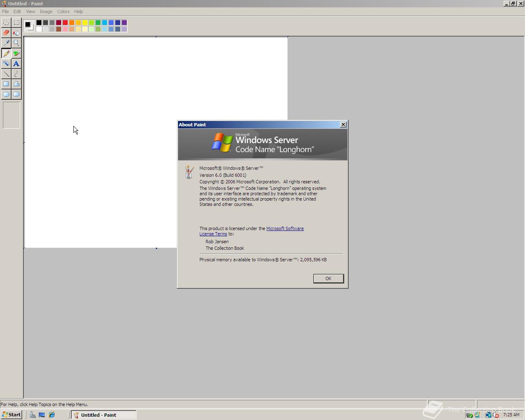Select the Text tool
Viewport: 525px width, 420px height.
tap(16, 64)
